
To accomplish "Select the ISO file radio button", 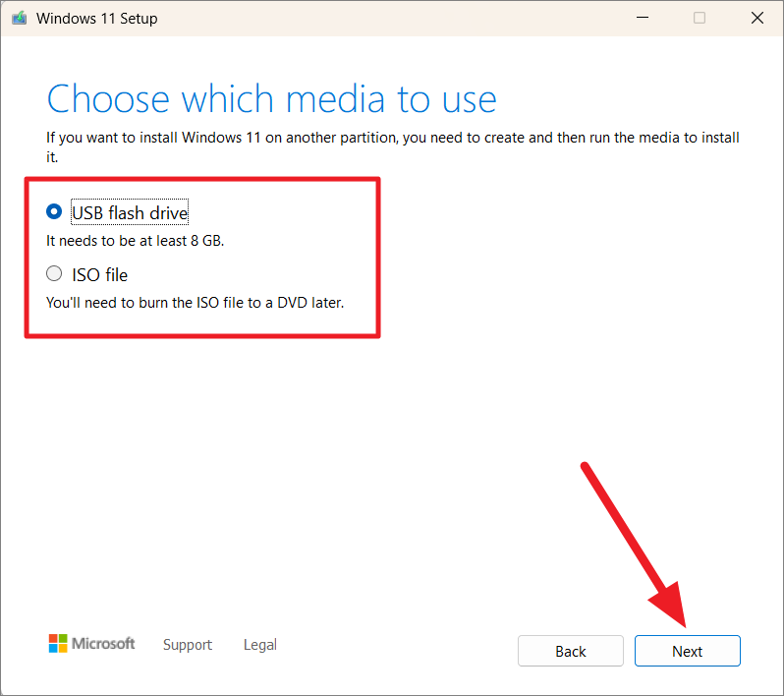I will [54, 273].
